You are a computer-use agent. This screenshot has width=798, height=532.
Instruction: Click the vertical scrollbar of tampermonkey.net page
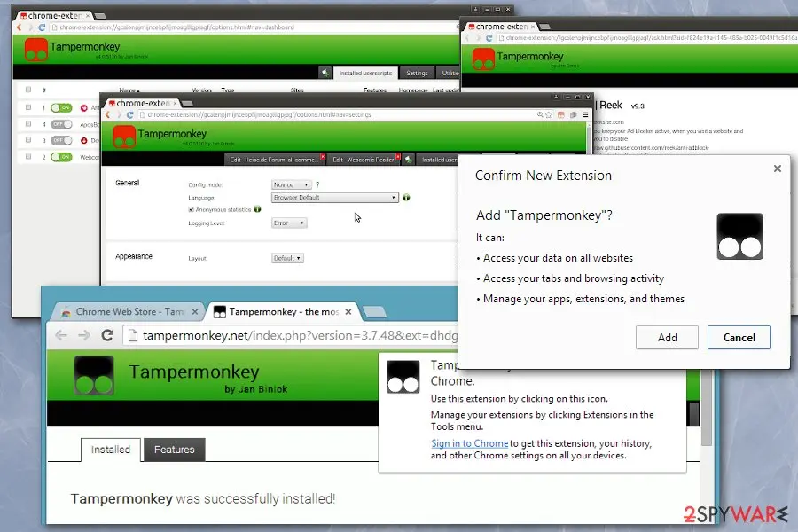(x=707, y=407)
